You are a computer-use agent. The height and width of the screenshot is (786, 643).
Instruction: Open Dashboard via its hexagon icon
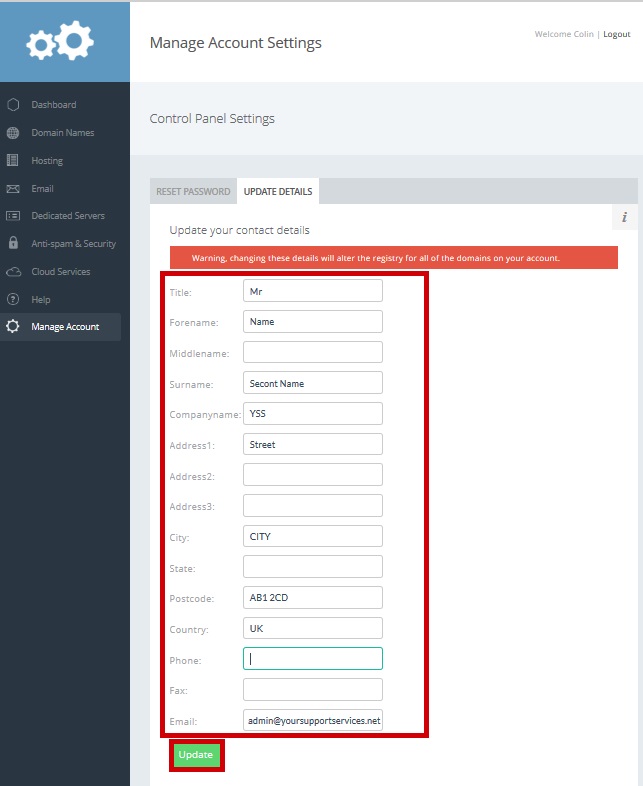click(x=13, y=105)
